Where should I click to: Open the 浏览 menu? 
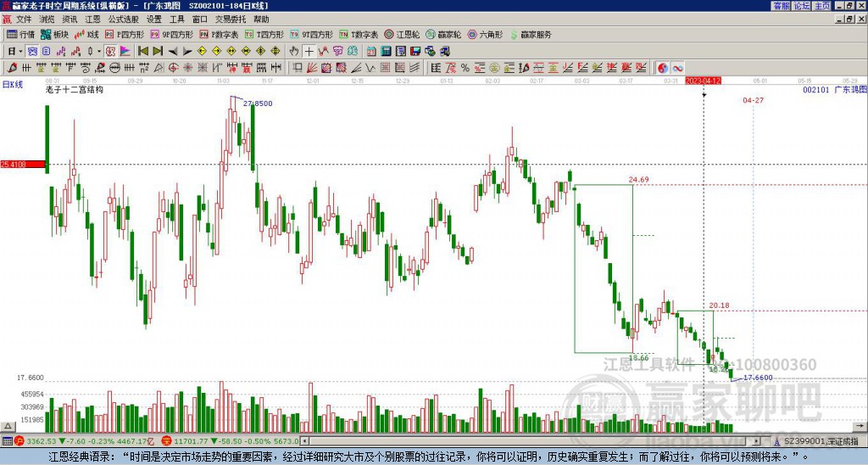pyautogui.click(x=47, y=20)
